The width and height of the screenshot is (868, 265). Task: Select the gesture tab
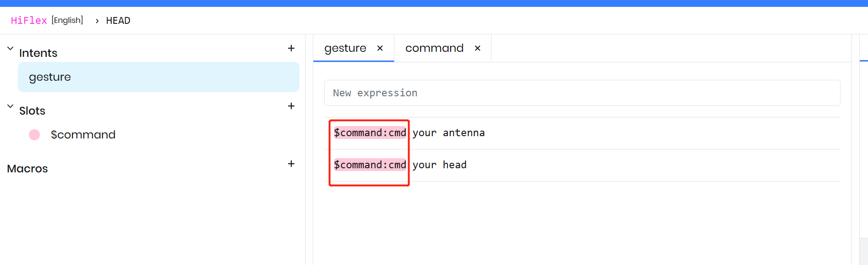345,48
